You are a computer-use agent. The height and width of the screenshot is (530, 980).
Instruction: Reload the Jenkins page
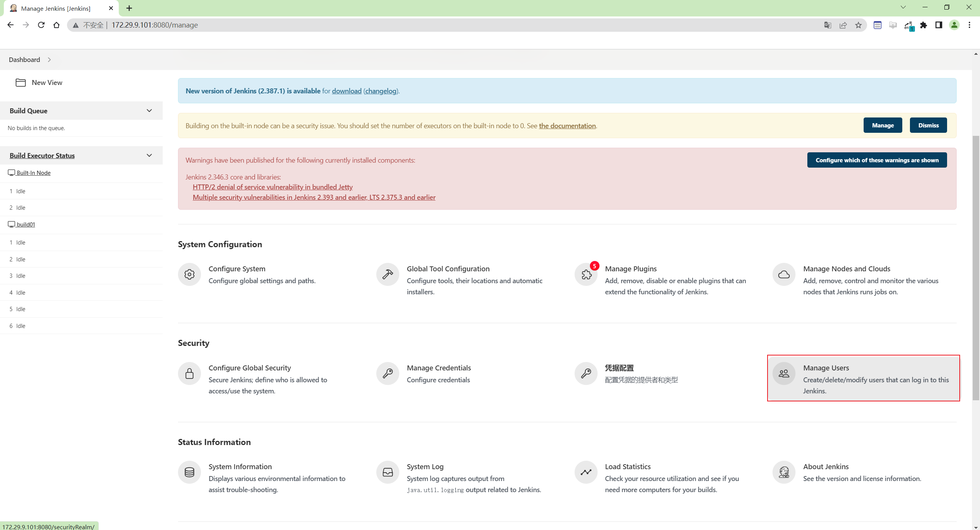[x=41, y=25]
